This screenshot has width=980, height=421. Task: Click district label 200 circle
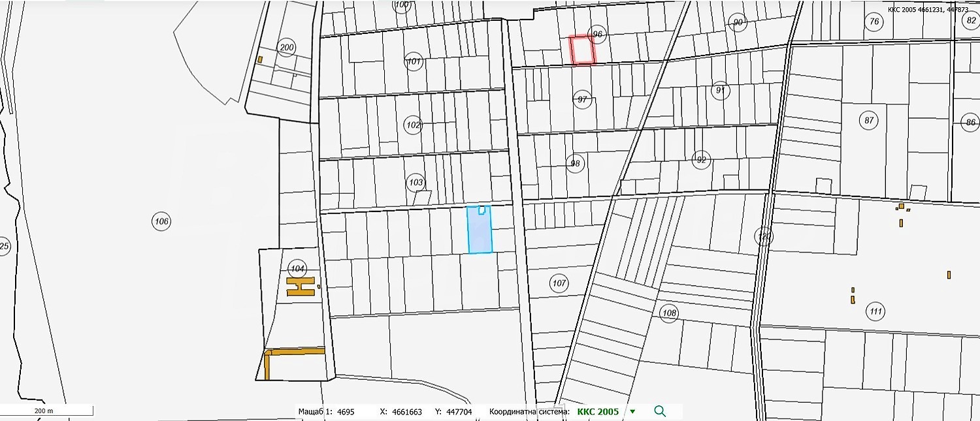(x=286, y=48)
